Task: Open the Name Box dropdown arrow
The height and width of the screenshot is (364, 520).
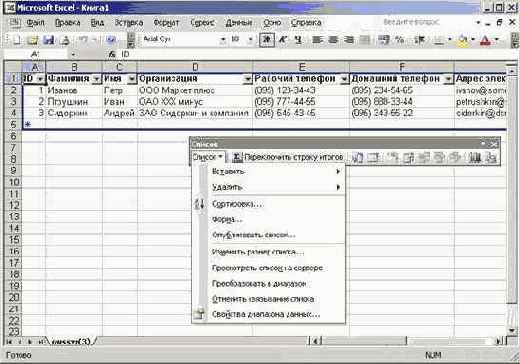Action: click(x=73, y=54)
